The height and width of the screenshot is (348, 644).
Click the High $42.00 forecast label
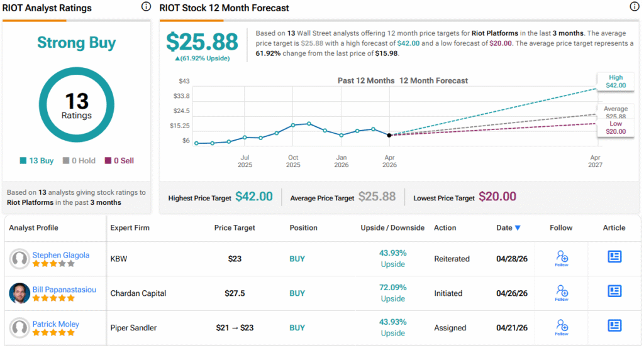pyautogui.click(x=615, y=81)
